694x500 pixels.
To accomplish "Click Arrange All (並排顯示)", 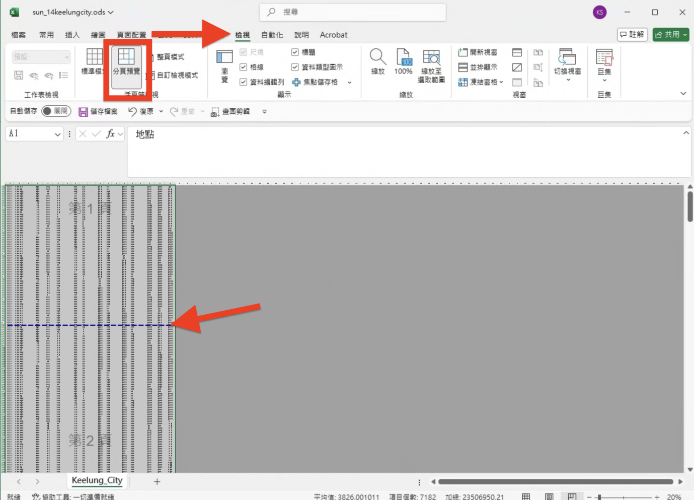I will 478,67.
